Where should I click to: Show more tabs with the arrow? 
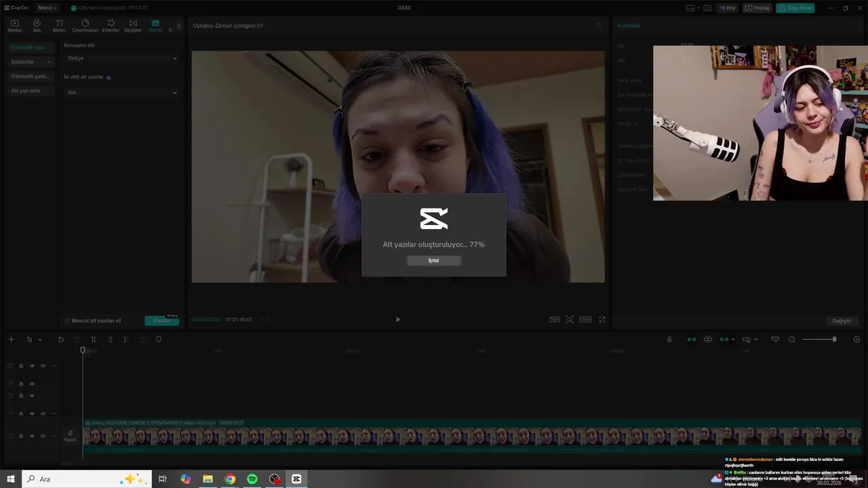coord(179,26)
